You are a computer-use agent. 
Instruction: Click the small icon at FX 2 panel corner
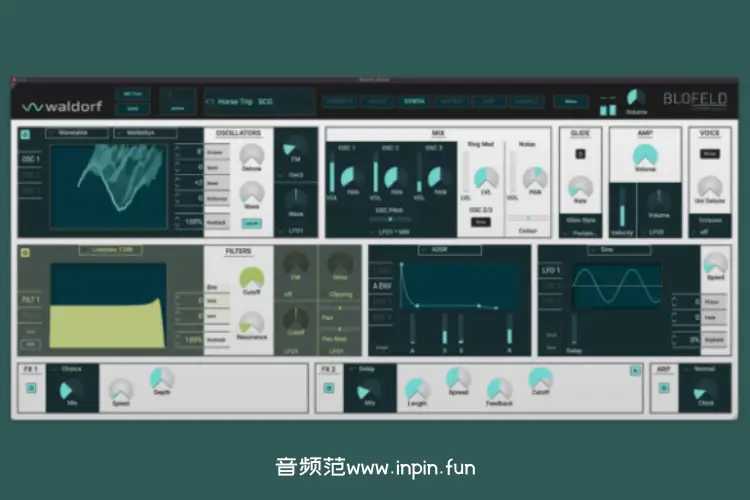coord(635,371)
